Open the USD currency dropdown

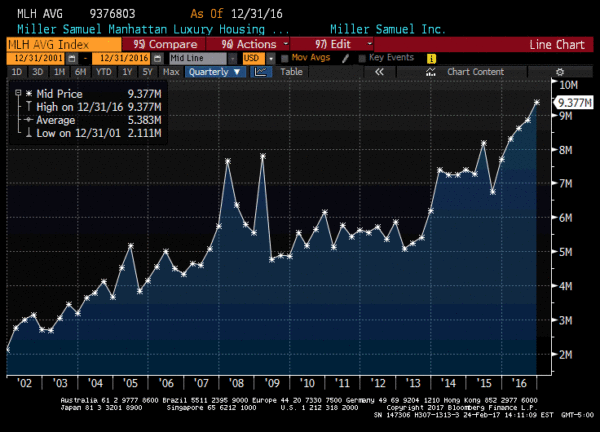click(x=250, y=58)
